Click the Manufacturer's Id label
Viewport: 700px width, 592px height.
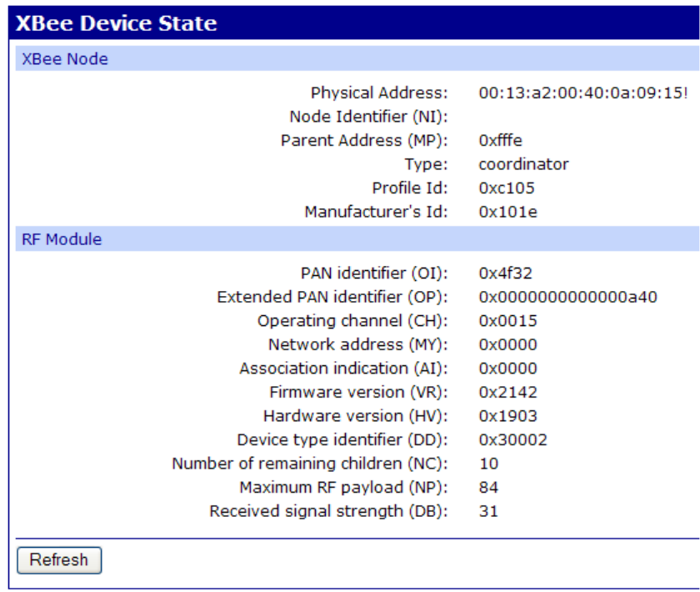tap(376, 212)
